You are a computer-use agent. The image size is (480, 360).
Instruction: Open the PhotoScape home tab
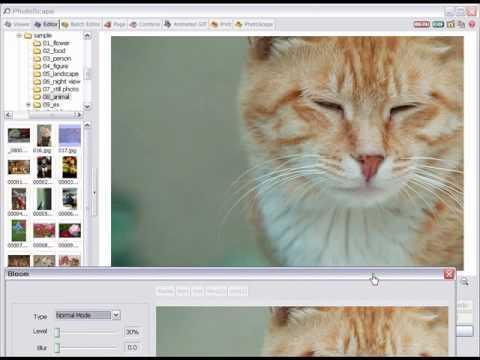[x=254, y=24]
